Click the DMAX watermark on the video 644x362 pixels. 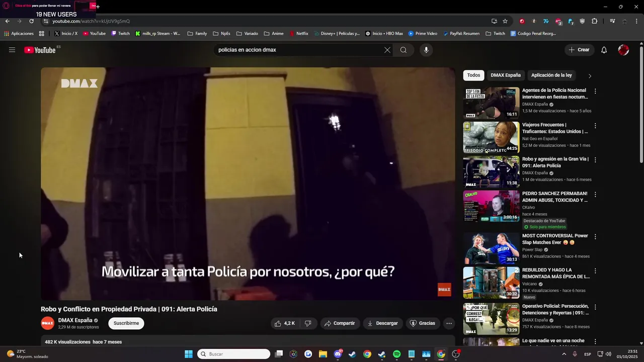pyautogui.click(x=444, y=289)
